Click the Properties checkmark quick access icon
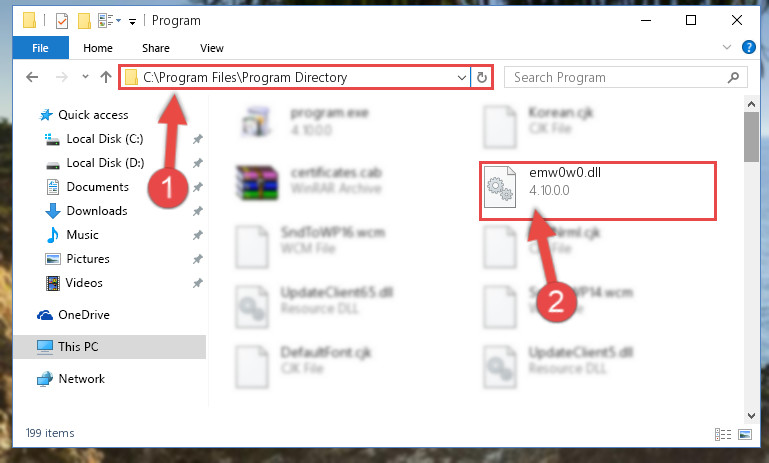 pyautogui.click(x=62, y=21)
